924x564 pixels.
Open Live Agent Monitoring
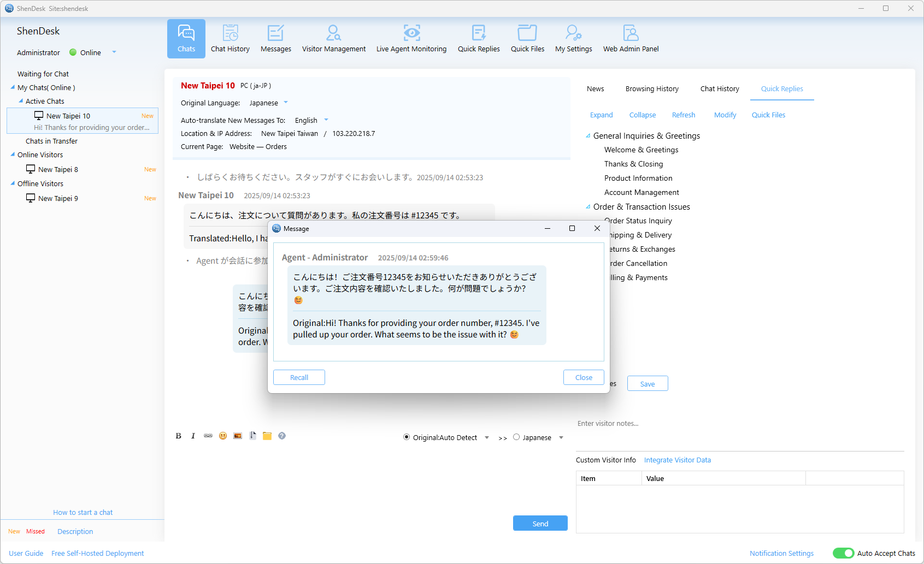pyautogui.click(x=411, y=38)
